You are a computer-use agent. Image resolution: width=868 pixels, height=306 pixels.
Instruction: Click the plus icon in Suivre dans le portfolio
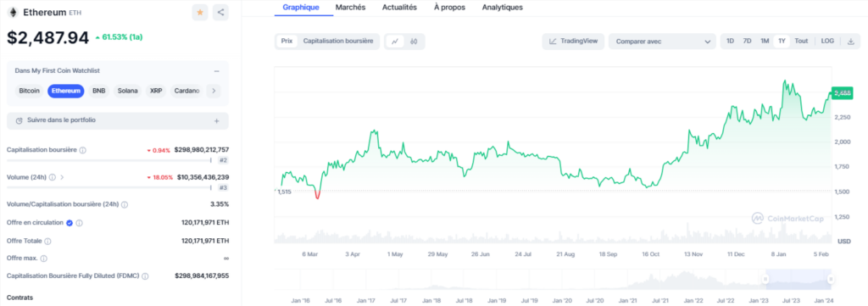[216, 120]
